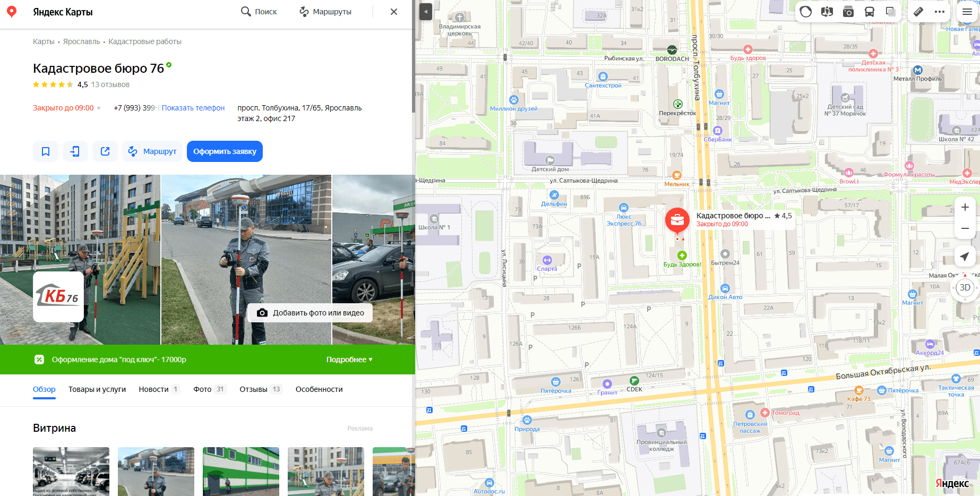Zoom in the map with plus
The image size is (980, 496).
pyautogui.click(x=965, y=207)
